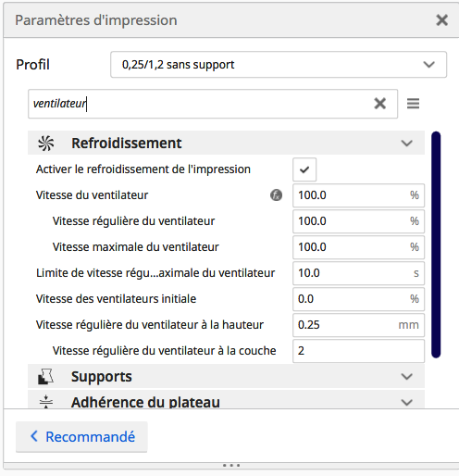Close the Paramètres d'impression panel
Viewport: 459px width, 476px height.
coord(441,20)
